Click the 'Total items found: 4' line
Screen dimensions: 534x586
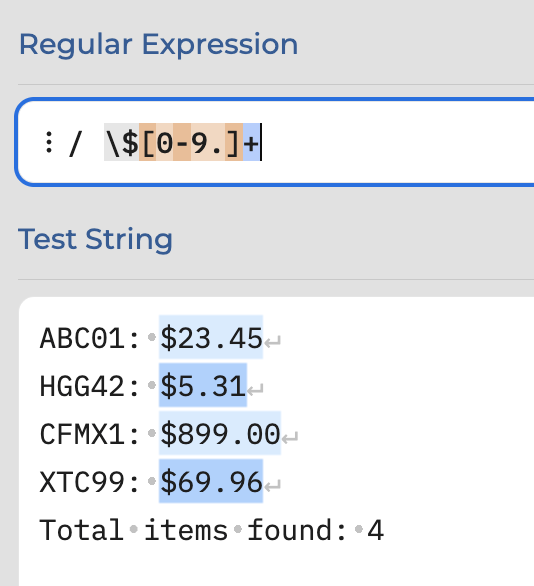(x=212, y=530)
